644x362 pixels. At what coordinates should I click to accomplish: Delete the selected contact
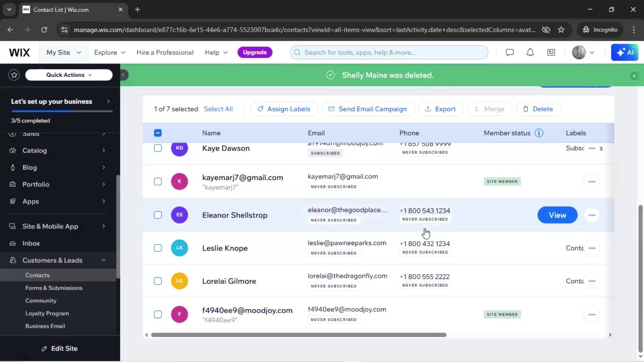[x=538, y=109]
